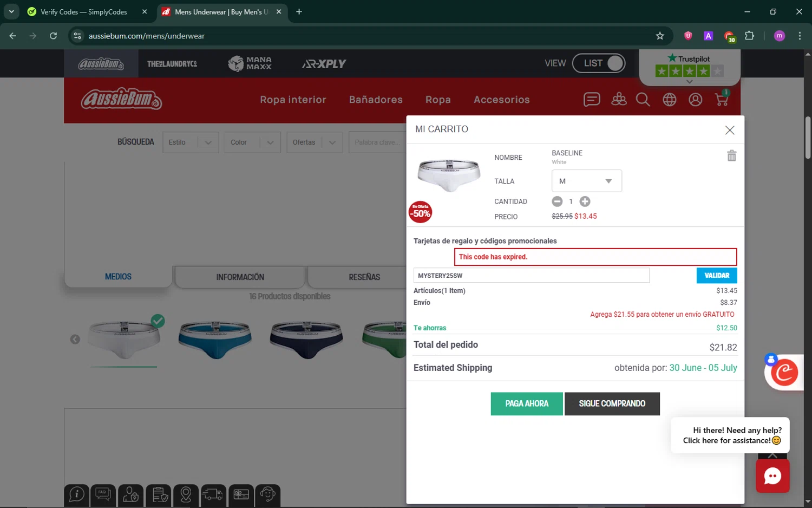The width and height of the screenshot is (812, 508).
Task: Select the blue brief thumbnail
Action: click(x=215, y=339)
